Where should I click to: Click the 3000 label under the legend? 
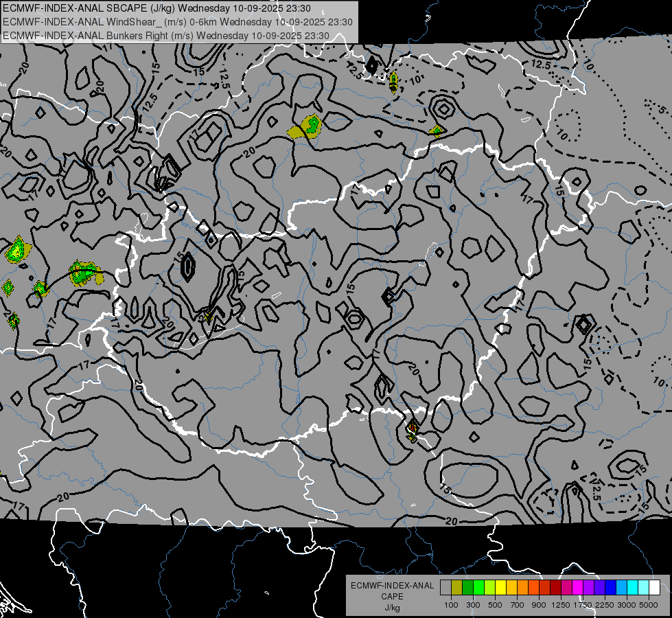point(626,605)
